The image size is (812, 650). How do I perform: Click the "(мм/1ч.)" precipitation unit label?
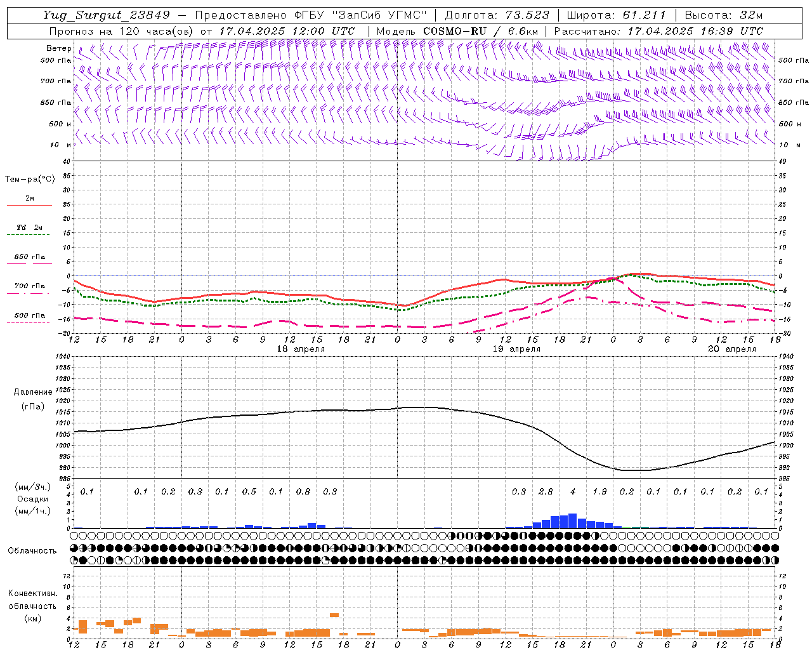pyautogui.click(x=33, y=511)
